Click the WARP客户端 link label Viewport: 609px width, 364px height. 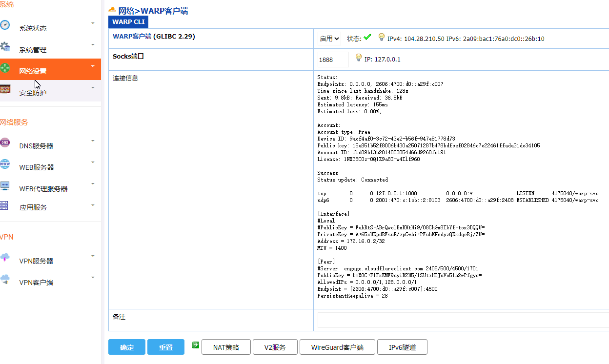click(x=132, y=36)
